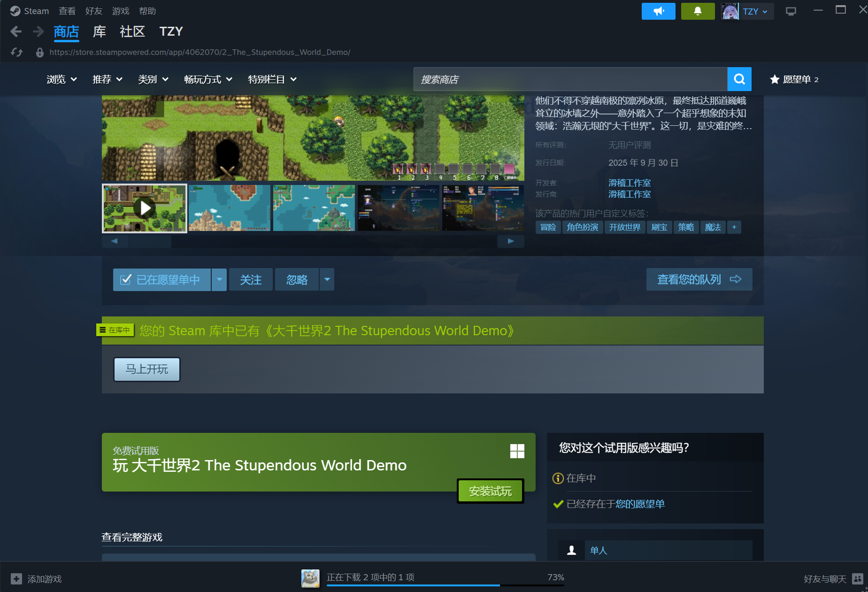This screenshot has height=592, width=868.
Task: Click the download progress bar
Action: tap(446, 585)
